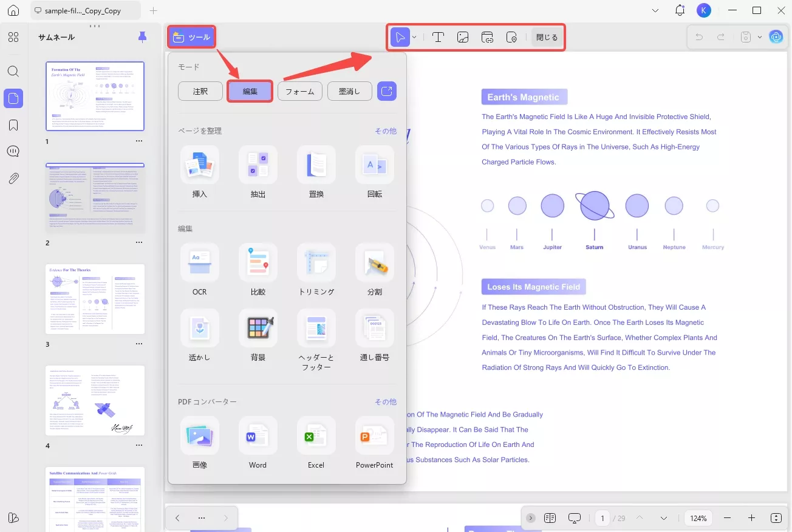Open the comments panel in left sidebar

coord(13,152)
